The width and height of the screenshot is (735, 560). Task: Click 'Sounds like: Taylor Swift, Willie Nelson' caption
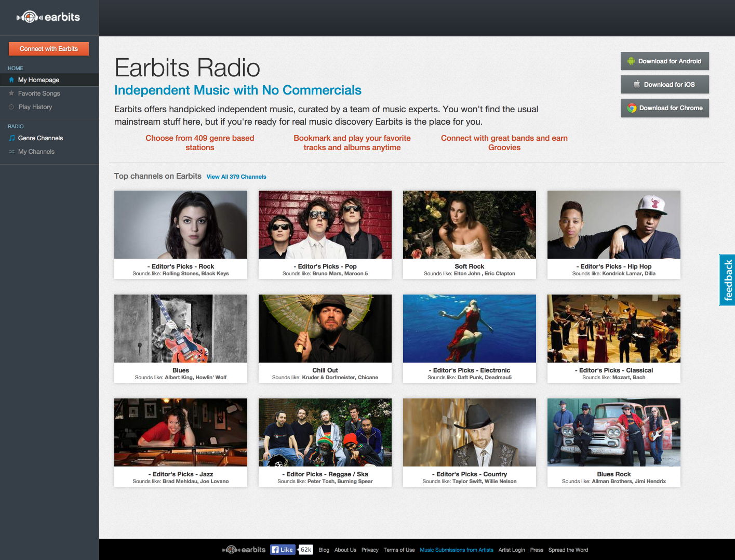[470, 482]
